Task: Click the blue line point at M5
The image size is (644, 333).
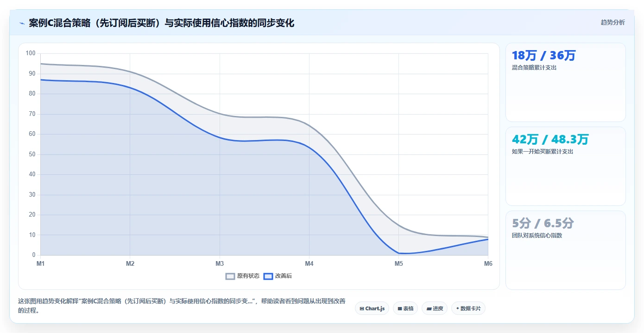Action: 398,253
